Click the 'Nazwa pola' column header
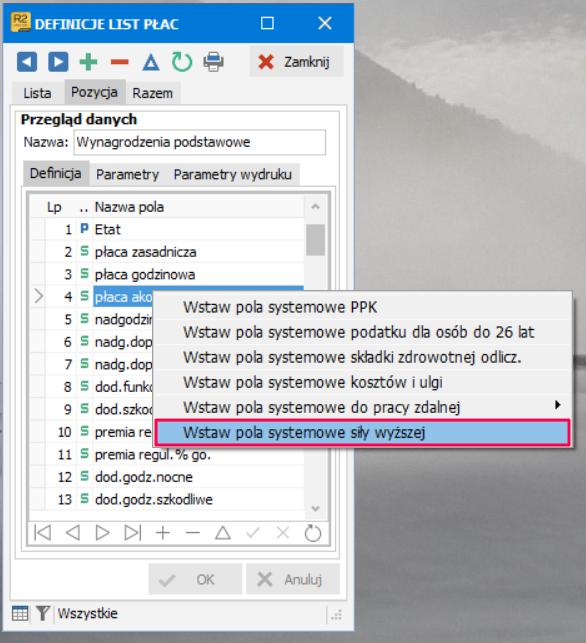The image size is (586, 643). click(198, 207)
